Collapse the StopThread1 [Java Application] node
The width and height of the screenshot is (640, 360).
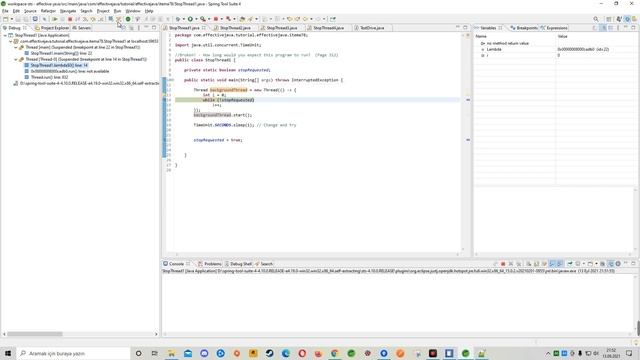[x=5, y=36]
